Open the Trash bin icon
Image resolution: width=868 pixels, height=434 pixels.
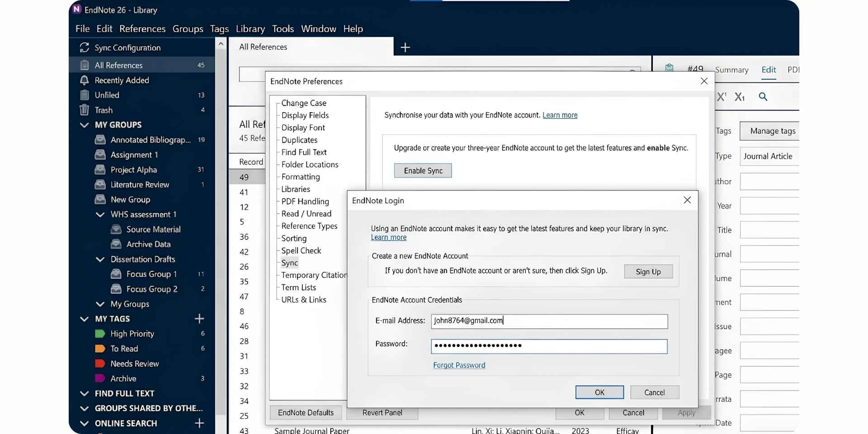(84, 110)
